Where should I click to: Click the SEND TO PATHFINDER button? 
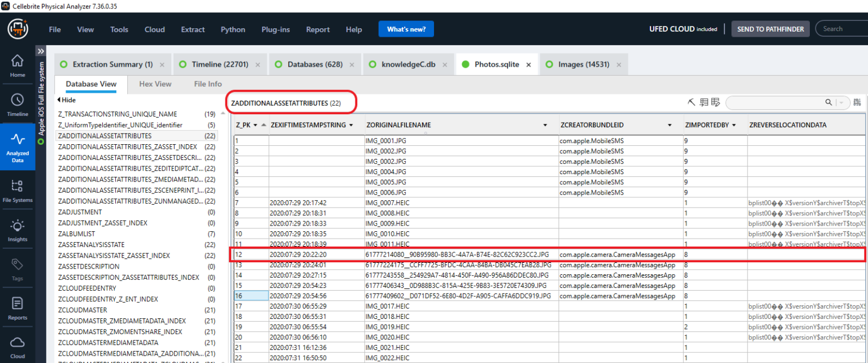[x=770, y=28]
